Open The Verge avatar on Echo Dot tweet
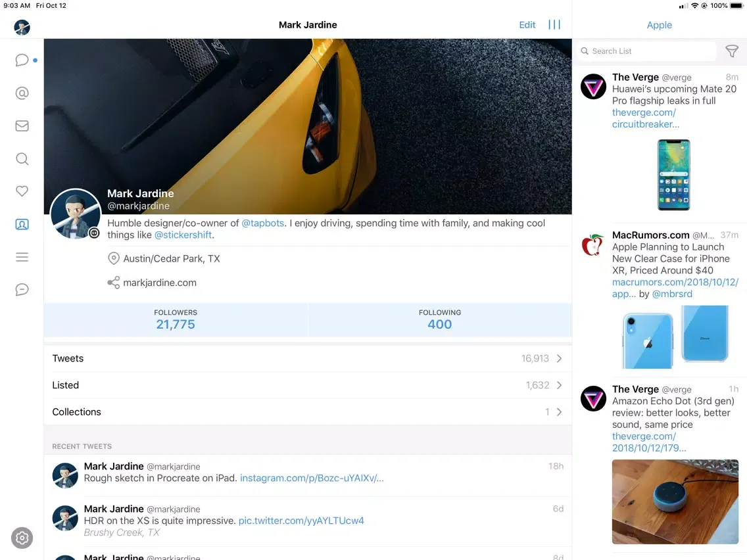 [593, 398]
